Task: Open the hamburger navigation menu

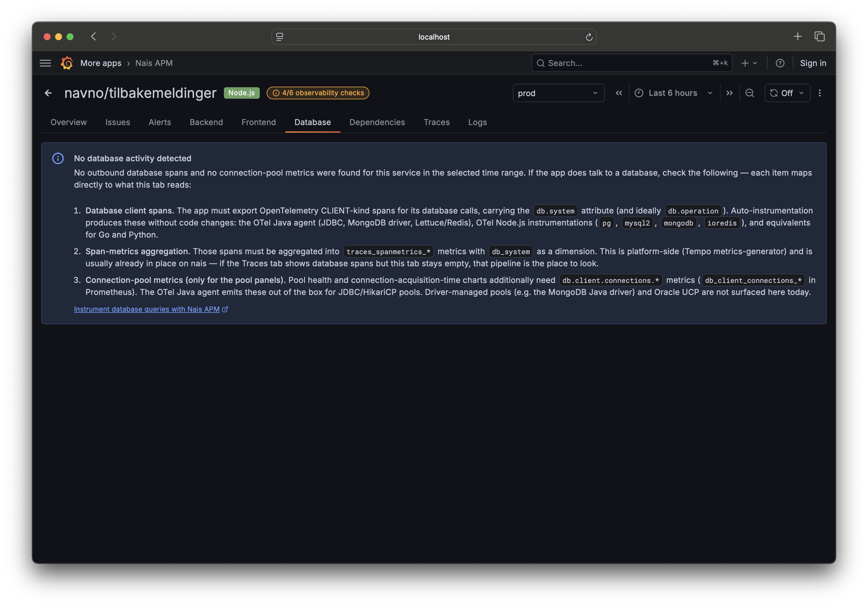Action: coord(45,63)
